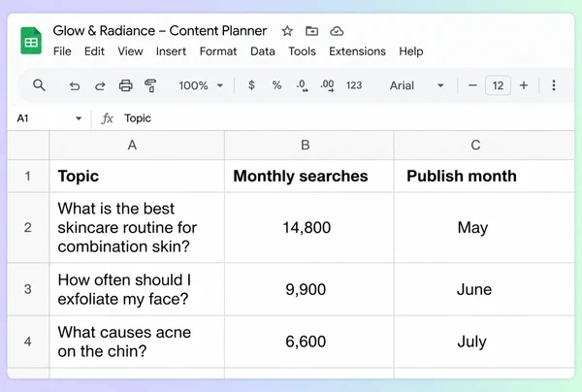The height and width of the screenshot is (392, 582).
Task: Select the exfoliate my face cell
Action: (x=137, y=289)
